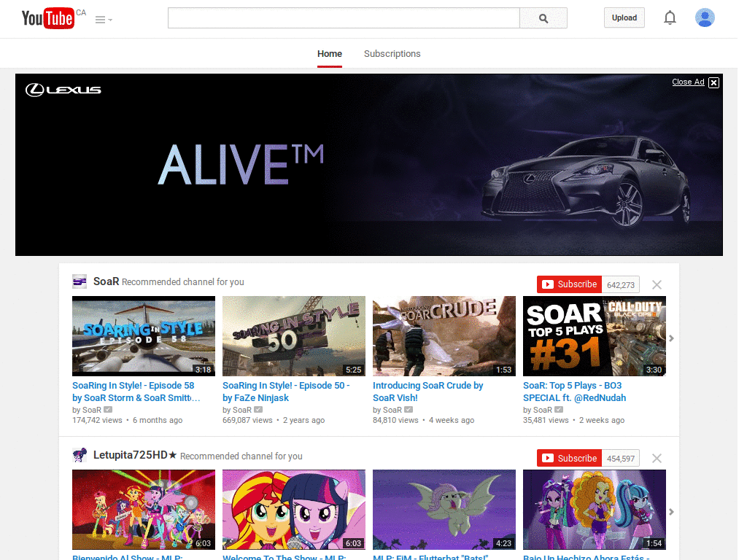Open the Letupita725HD channel name link
747x560 pixels.
coord(135,455)
